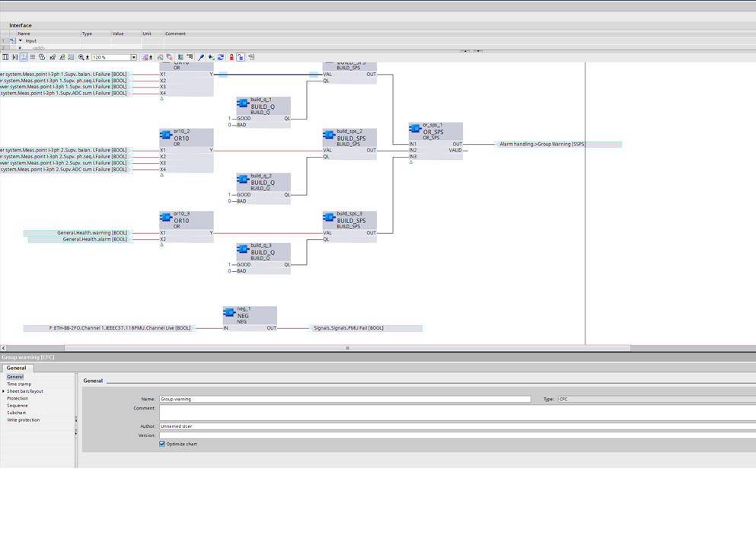Select Write protection in properties list

[x=23, y=420]
